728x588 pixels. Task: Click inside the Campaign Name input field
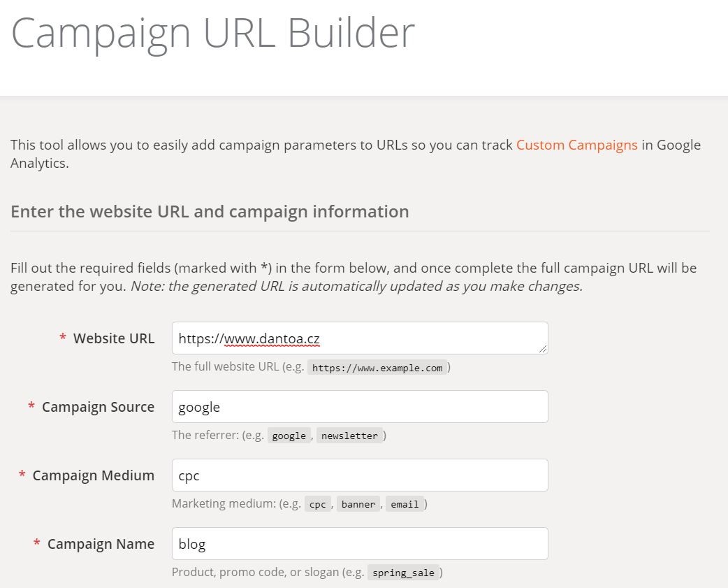click(360, 543)
